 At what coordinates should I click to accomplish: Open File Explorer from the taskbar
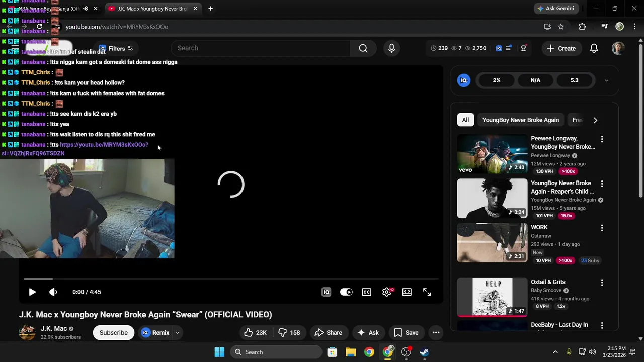tap(351, 352)
